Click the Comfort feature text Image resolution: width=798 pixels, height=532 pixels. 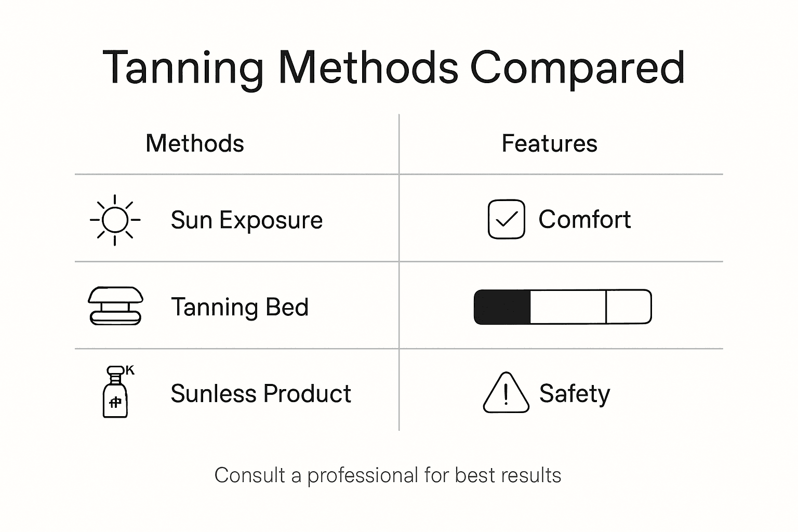584,219
